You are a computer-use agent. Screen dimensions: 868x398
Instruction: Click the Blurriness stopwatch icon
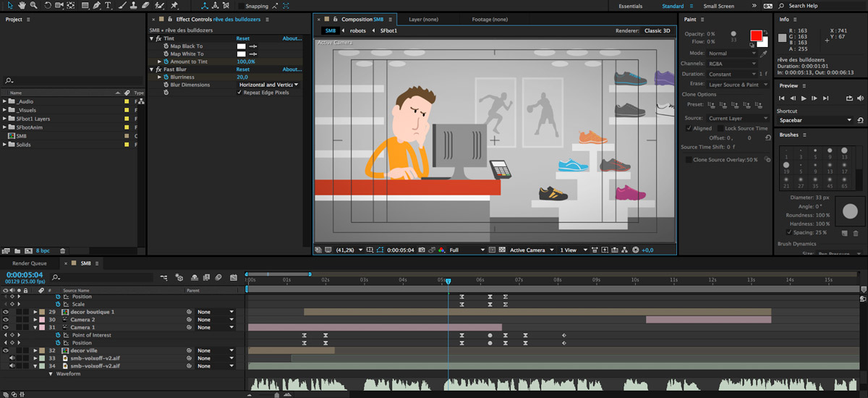(x=165, y=77)
